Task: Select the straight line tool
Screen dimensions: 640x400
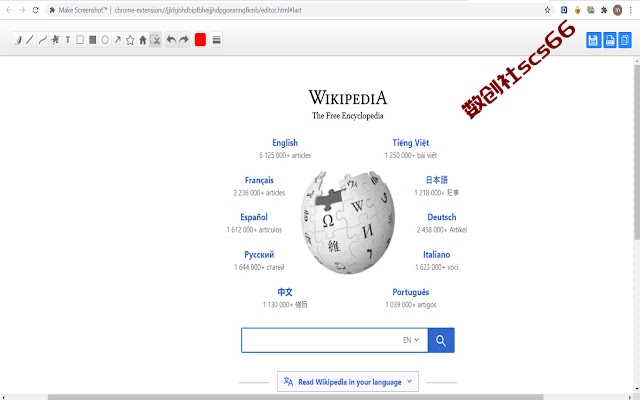Action: pos(30,40)
